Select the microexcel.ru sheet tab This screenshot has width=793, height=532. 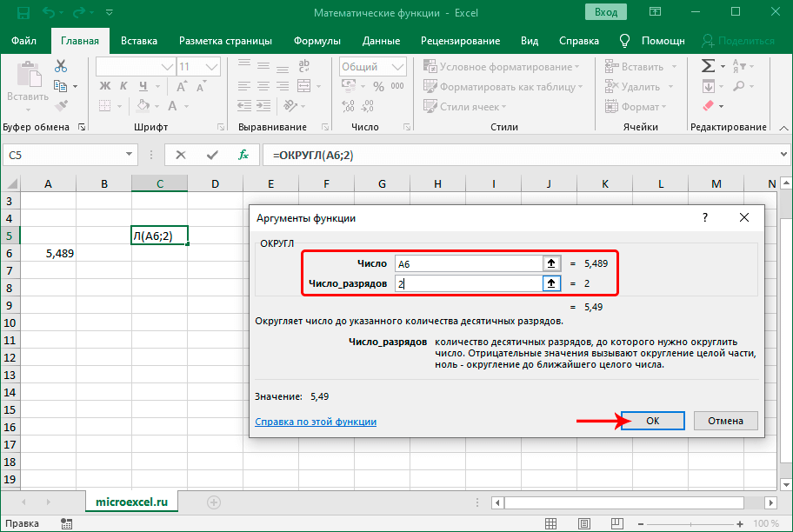point(131,502)
